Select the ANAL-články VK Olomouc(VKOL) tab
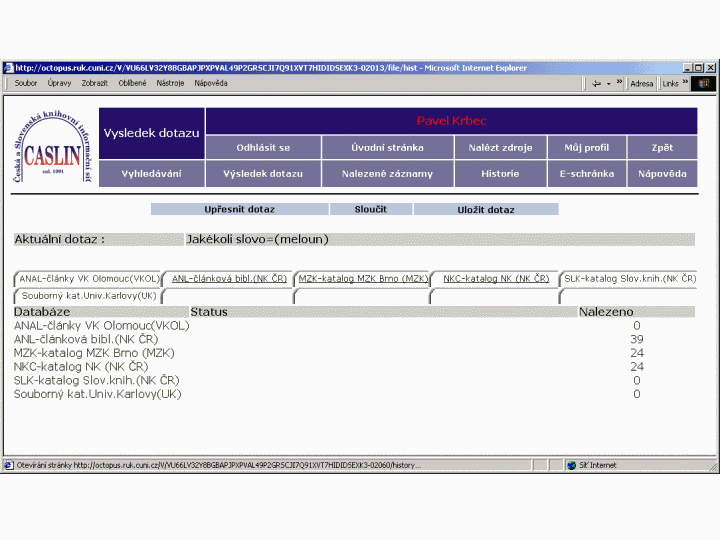 [89, 279]
